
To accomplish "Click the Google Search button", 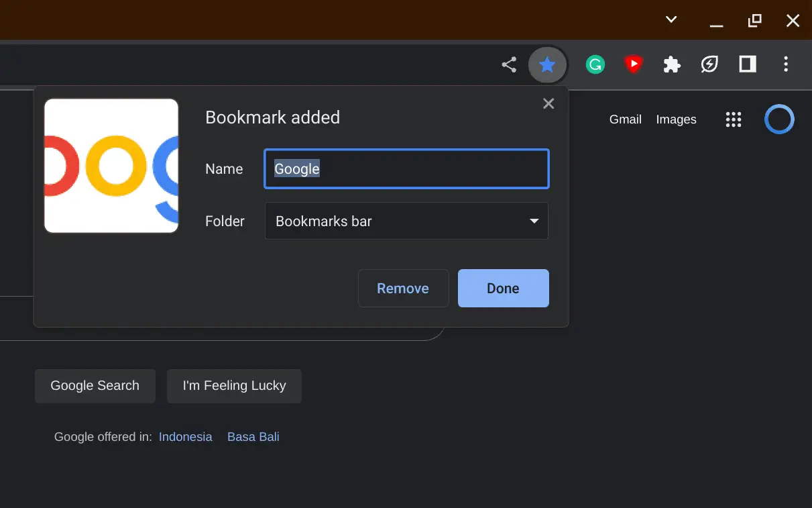I will pos(95,386).
